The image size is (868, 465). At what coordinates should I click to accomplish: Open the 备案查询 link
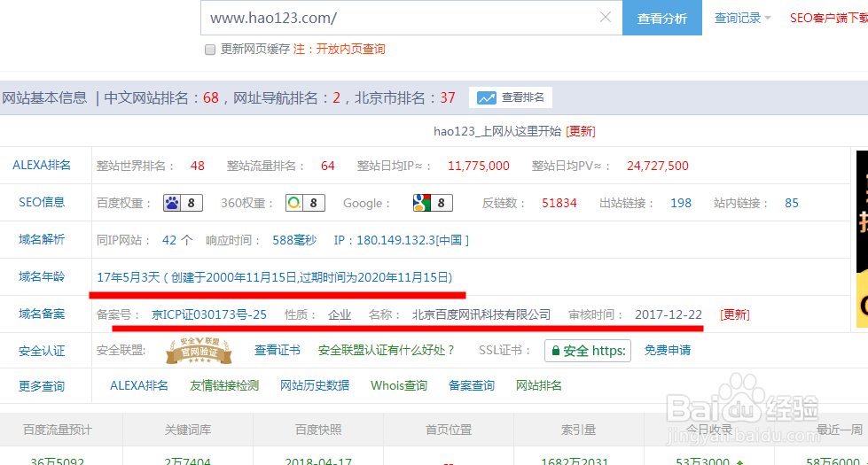tap(471, 385)
